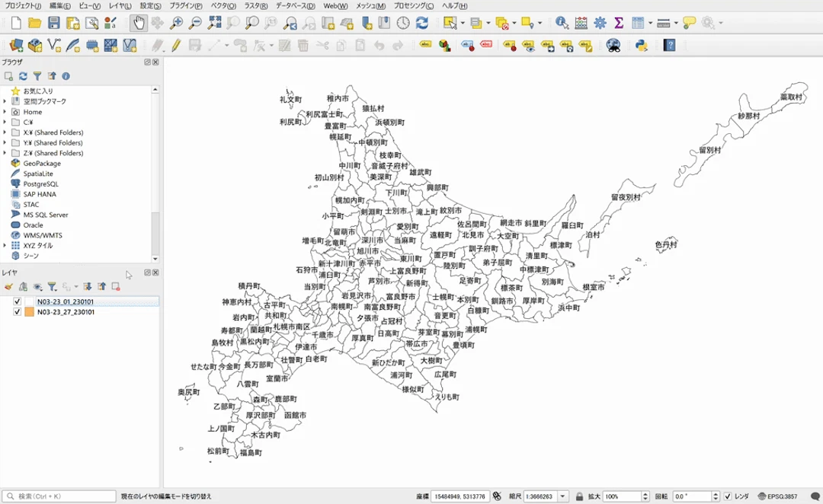Click orange color swatch of N03-23_27_230101
Screen dimensions: 823x504
coord(30,312)
